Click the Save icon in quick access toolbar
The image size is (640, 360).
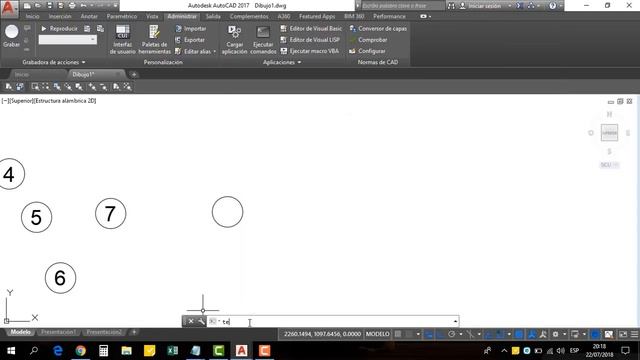[50, 6]
